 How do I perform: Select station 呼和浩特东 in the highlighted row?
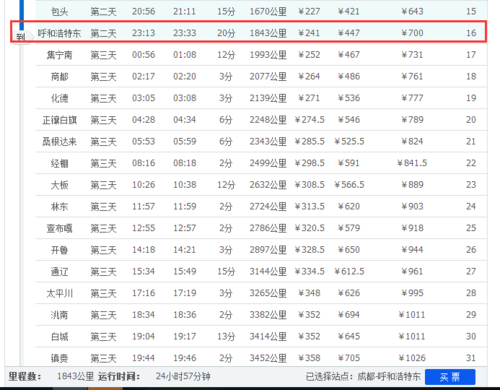[x=59, y=33]
